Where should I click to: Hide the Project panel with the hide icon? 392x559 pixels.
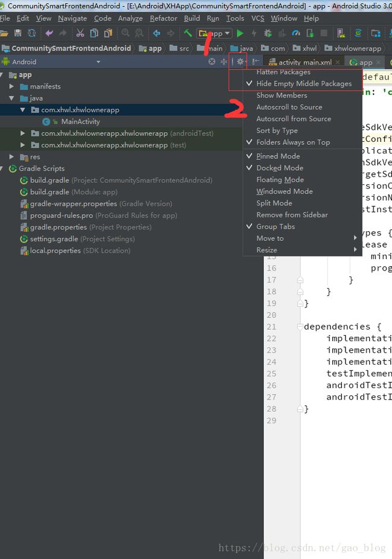click(255, 62)
